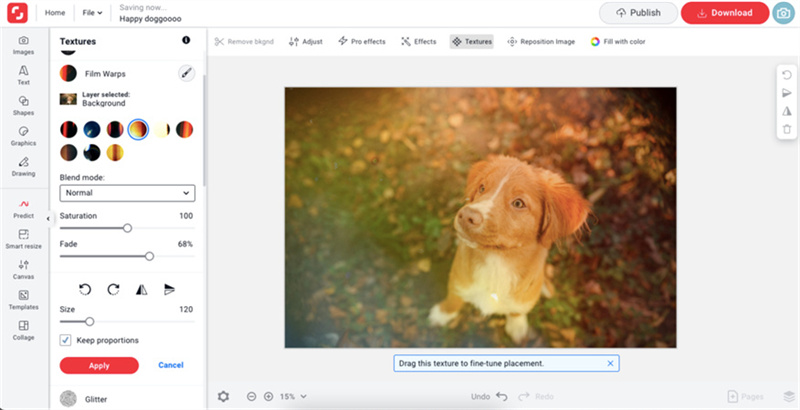Select the Effects tab in top toolbar
This screenshot has height=410, width=800.
(419, 42)
